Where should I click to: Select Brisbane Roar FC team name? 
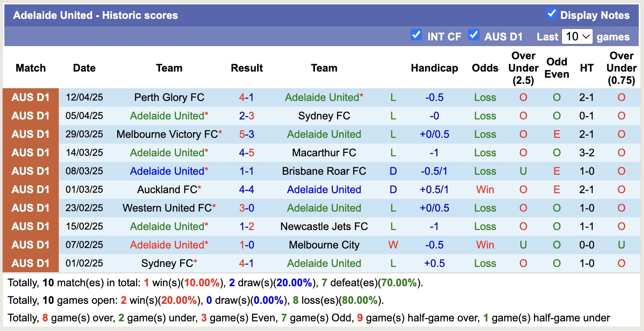(x=324, y=171)
